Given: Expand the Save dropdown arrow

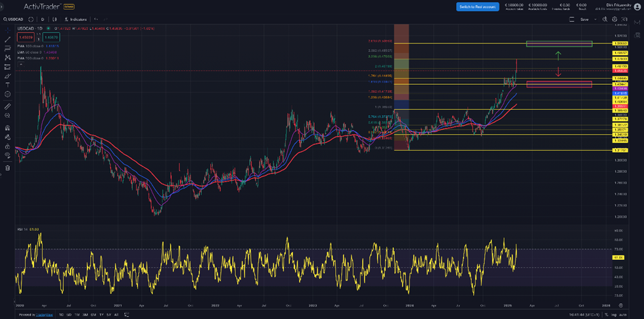Looking at the screenshot, I should pyautogui.click(x=595, y=19).
